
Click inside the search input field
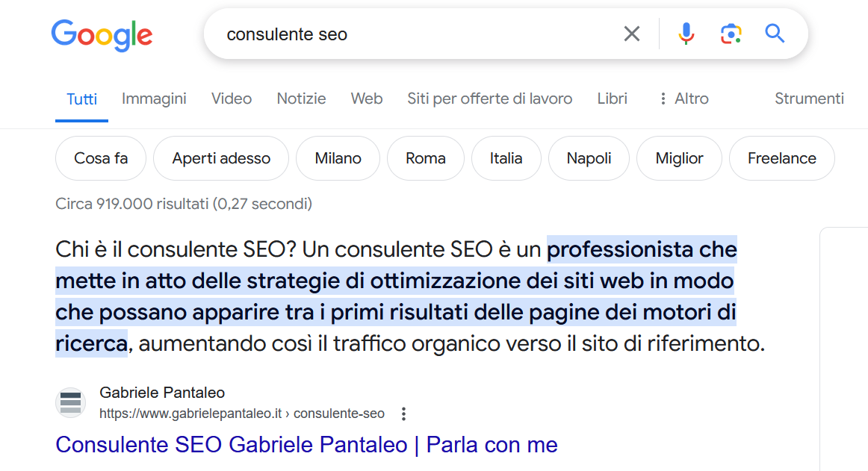(411, 33)
